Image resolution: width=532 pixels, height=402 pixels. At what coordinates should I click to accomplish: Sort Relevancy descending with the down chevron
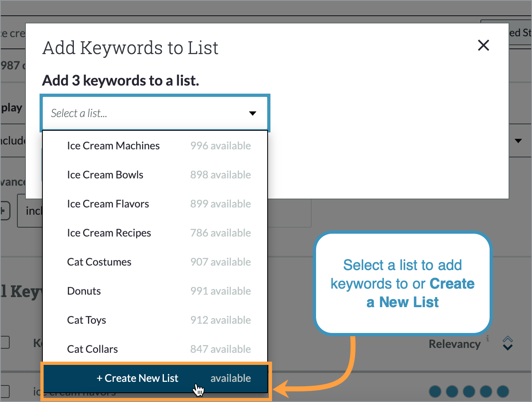(507, 348)
